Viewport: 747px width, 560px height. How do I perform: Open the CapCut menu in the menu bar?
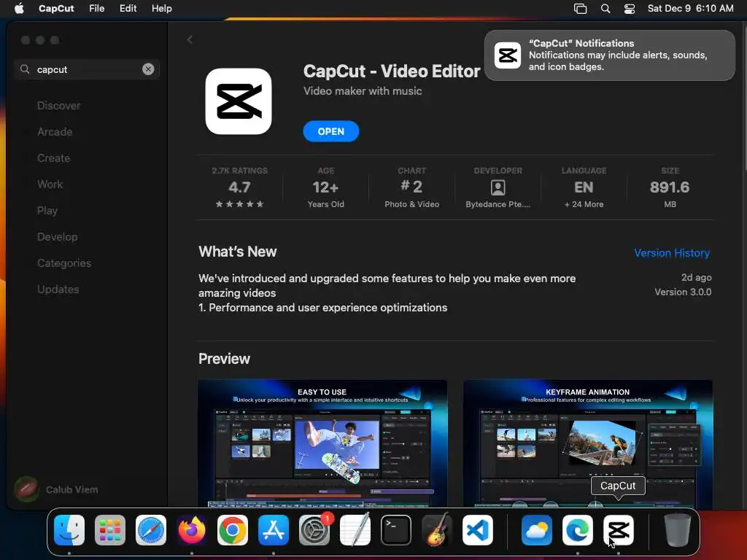point(56,8)
